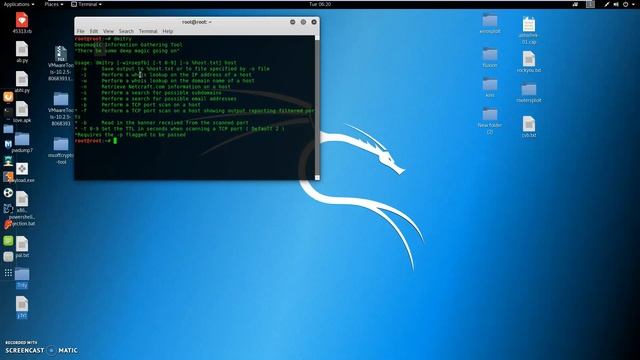The height and width of the screenshot is (360, 640).
Task: Open the j.txt file icon
Action: click(x=22, y=304)
